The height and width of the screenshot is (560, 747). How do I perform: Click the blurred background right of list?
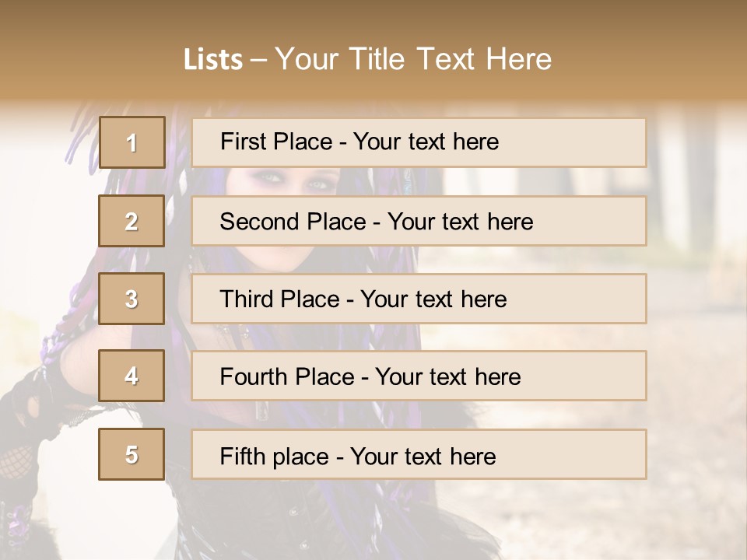point(696,311)
